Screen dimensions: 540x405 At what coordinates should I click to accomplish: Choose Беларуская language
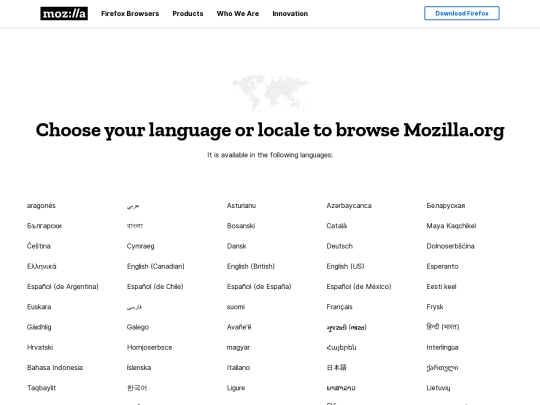(x=446, y=206)
